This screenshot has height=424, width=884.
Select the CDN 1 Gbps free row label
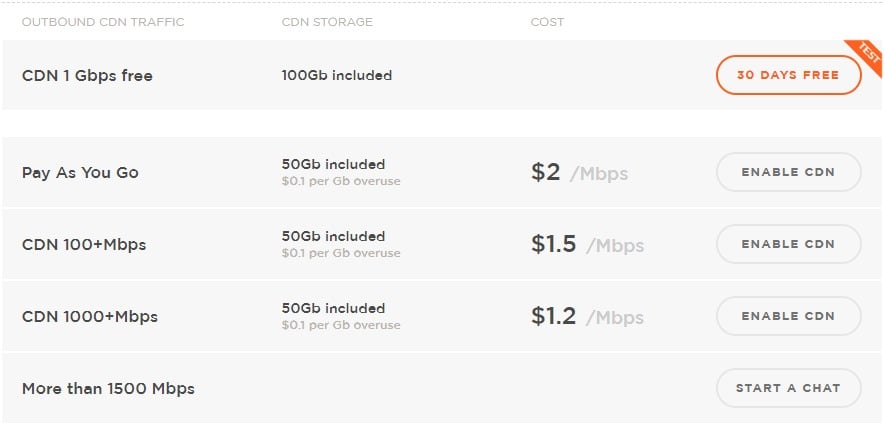click(x=87, y=76)
